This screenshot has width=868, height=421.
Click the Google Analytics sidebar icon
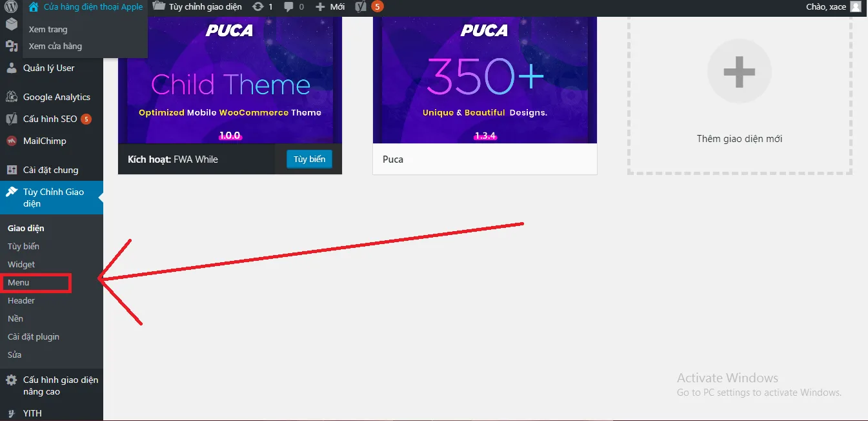tap(11, 97)
